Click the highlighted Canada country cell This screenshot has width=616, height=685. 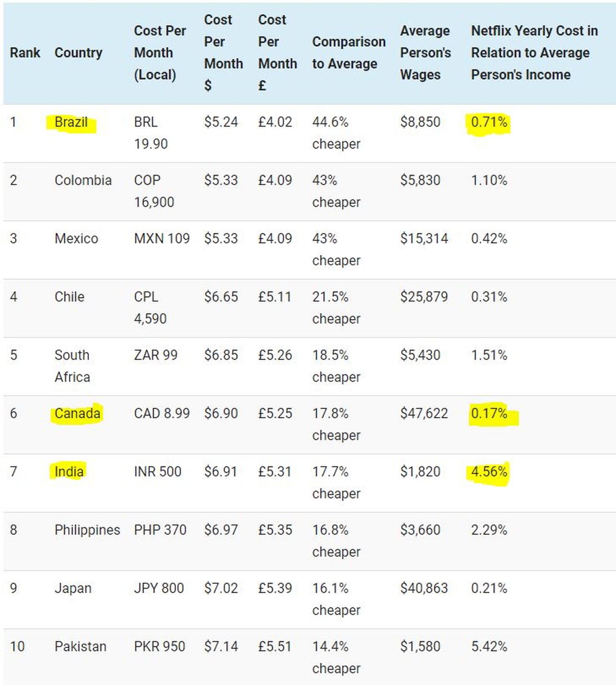click(x=77, y=413)
